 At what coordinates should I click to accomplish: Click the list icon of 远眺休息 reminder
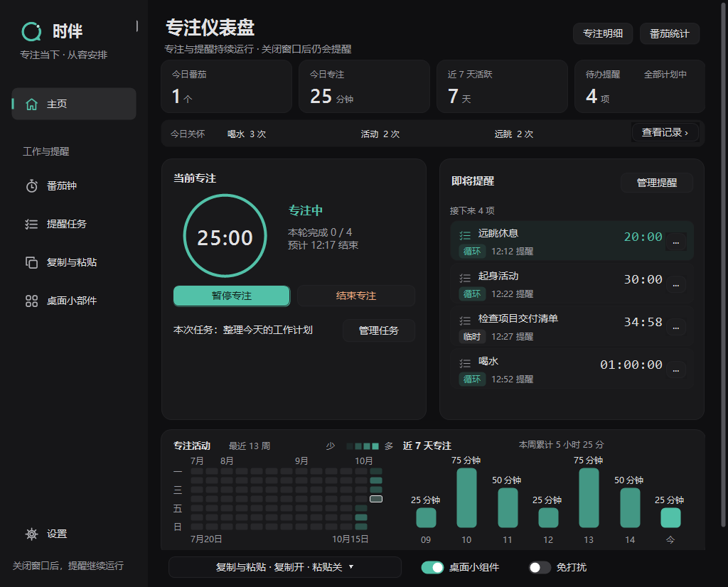coord(465,236)
